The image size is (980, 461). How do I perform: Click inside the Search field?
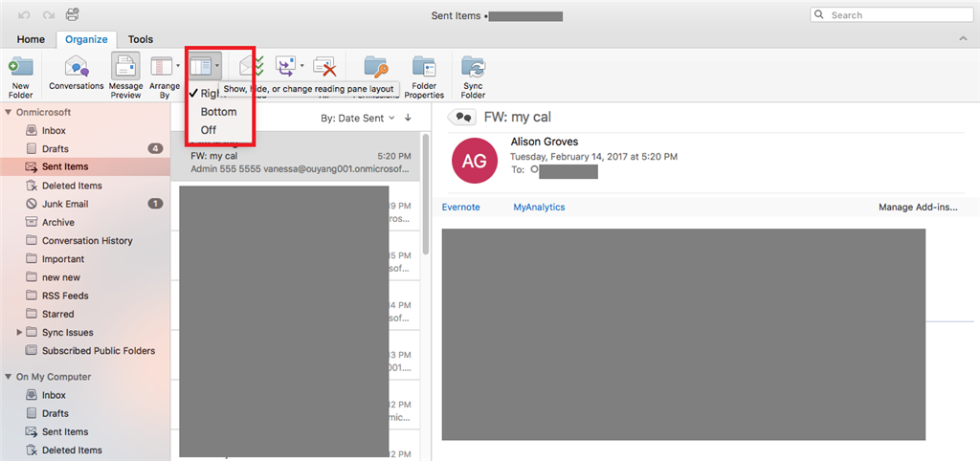[x=890, y=15]
